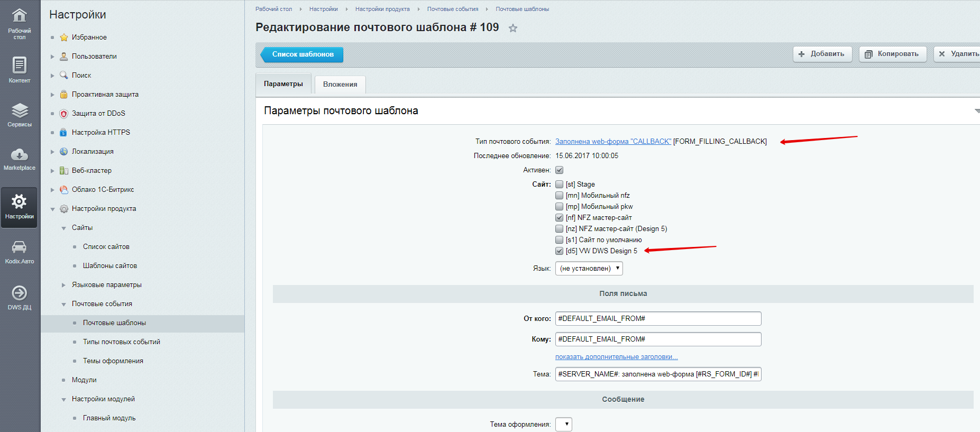Check the [st] Stage site checkbox
980x432 pixels.
pyautogui.click(x=559, y=185)
